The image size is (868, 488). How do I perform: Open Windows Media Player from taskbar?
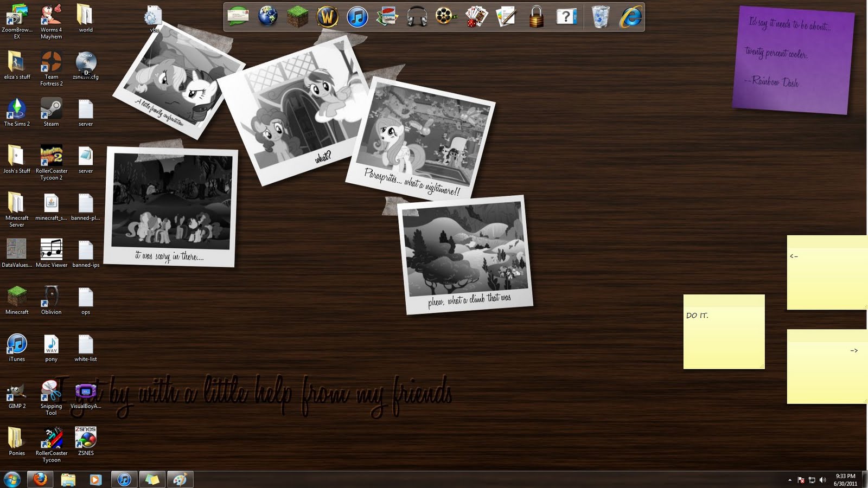point(95,479)
